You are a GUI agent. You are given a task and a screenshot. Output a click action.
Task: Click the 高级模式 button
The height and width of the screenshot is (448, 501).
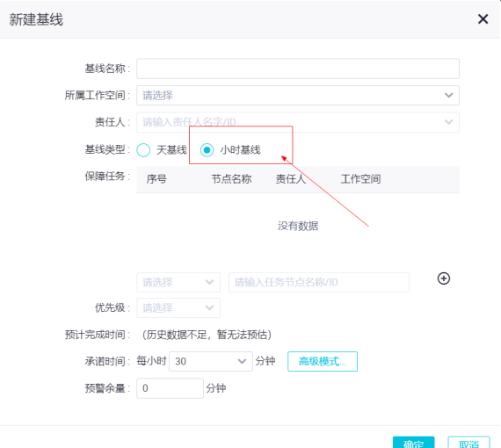pos(323,361)
